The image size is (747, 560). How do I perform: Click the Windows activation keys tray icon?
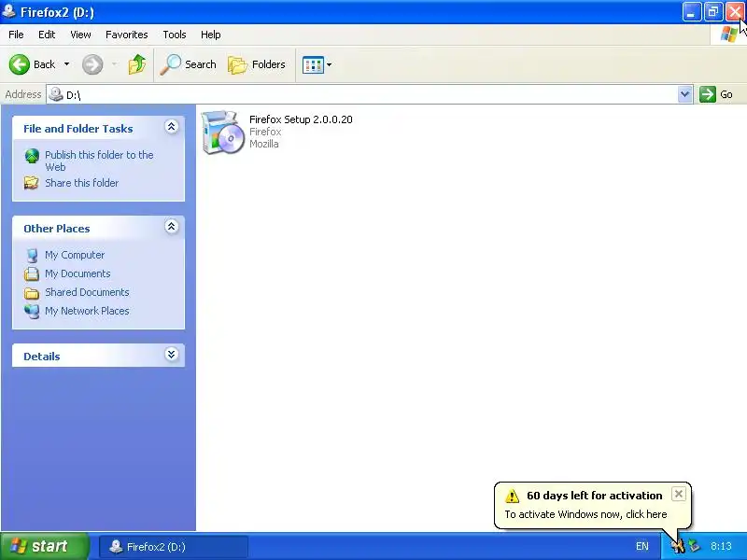678,546
